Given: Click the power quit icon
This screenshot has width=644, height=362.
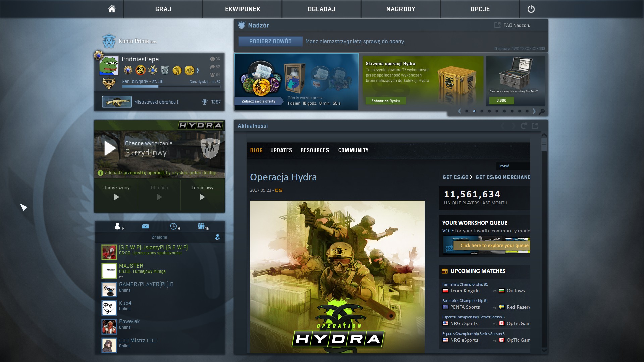Looking at the screenshot, I should (x=531, y=9).
